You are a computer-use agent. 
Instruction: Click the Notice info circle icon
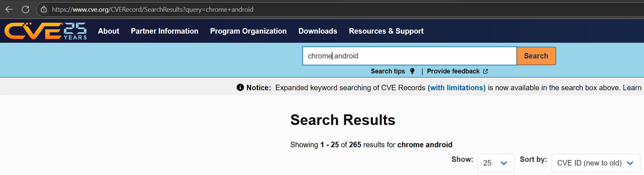(240, 87)
